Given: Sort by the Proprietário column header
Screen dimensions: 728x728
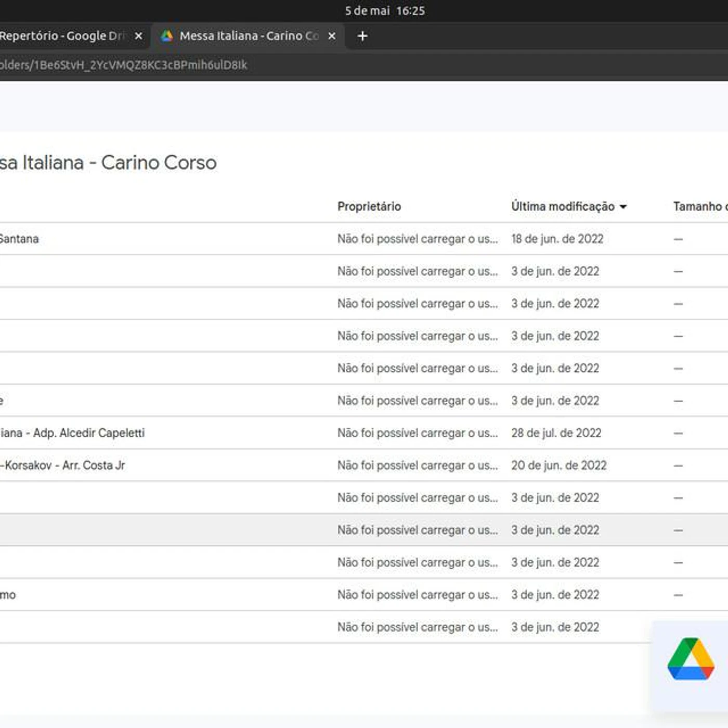Looking at the screenshot, I should pos(369,206).
